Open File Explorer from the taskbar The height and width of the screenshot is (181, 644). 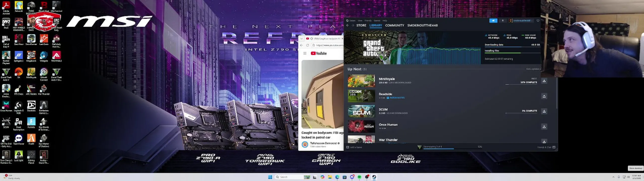coord(330,177)
